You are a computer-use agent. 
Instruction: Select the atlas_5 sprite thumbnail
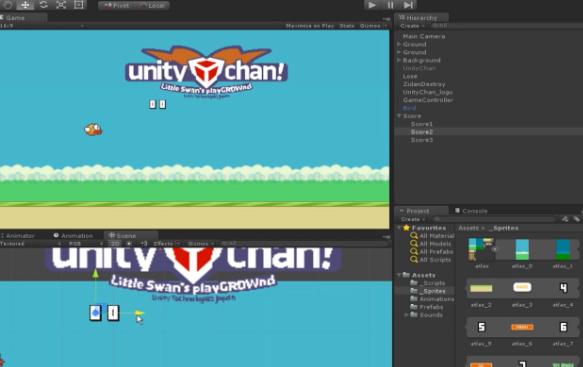481,327
